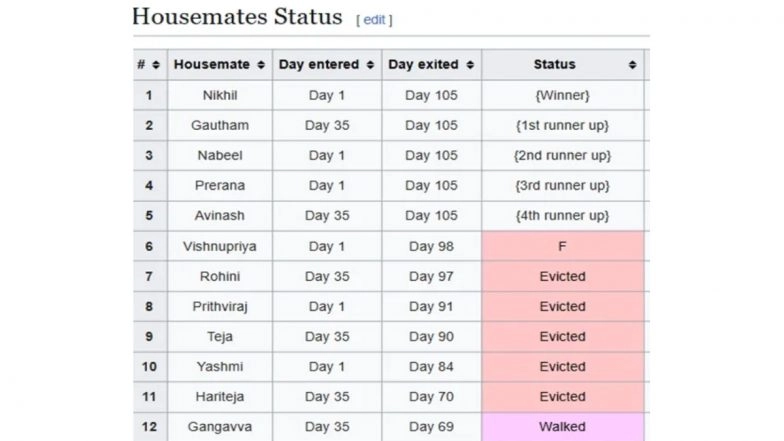
Task: Select the Nikhil housemate cell
Action: point(220,96)
